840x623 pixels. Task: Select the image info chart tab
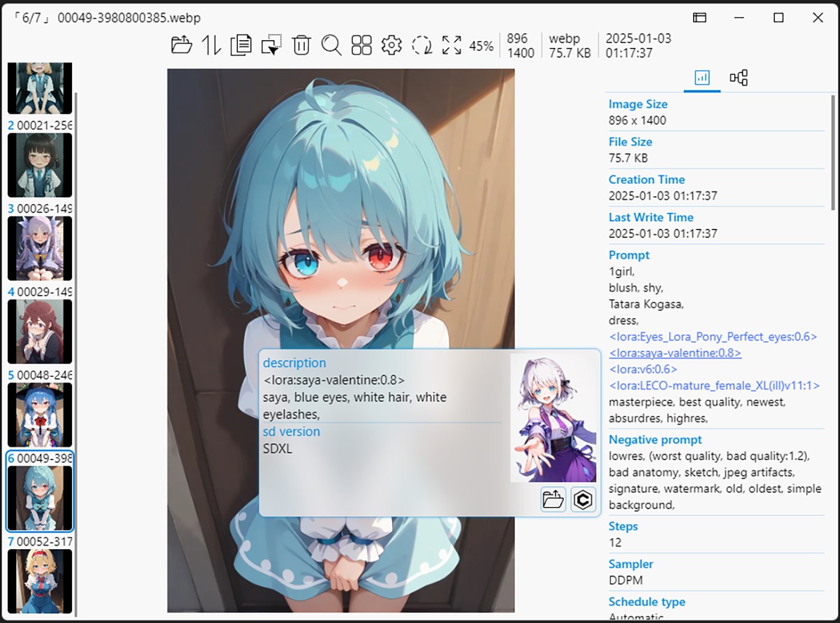click(702, 77)
